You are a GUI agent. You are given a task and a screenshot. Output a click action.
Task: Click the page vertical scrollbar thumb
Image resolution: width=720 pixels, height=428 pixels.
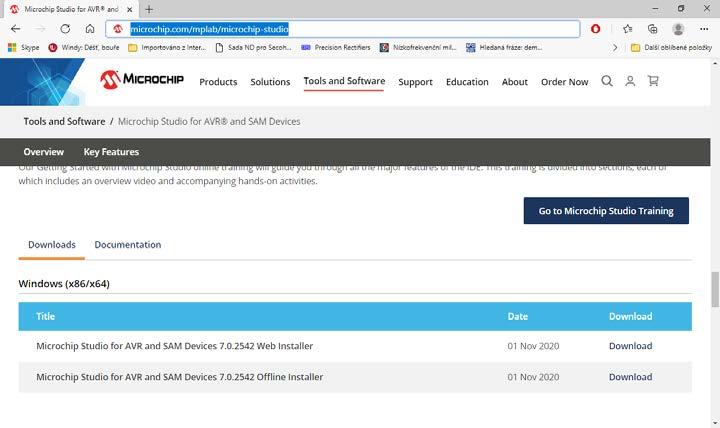click(715, 289)
